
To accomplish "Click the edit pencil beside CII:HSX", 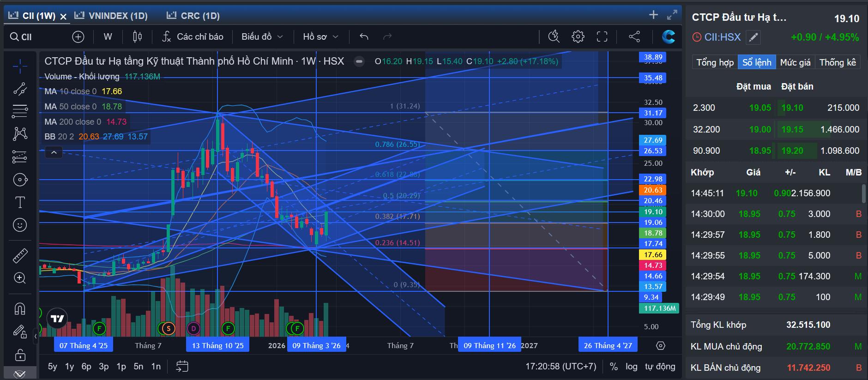I will coord(753,37).
